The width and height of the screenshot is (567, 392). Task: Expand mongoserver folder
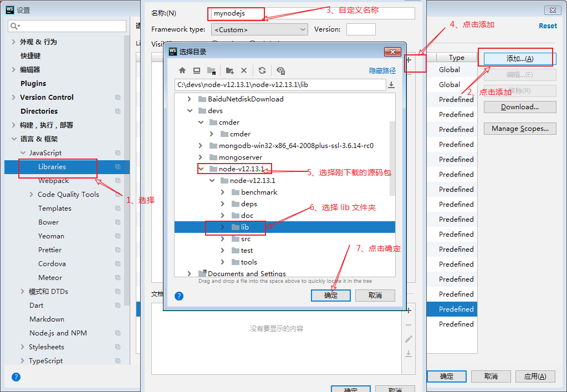(x=200, y=157)
